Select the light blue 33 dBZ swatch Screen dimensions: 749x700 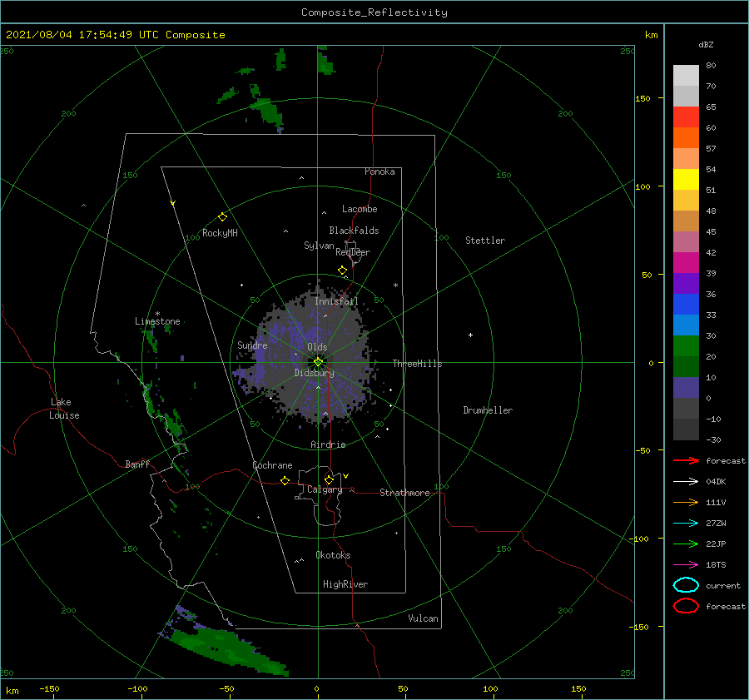tap(686, 325)
